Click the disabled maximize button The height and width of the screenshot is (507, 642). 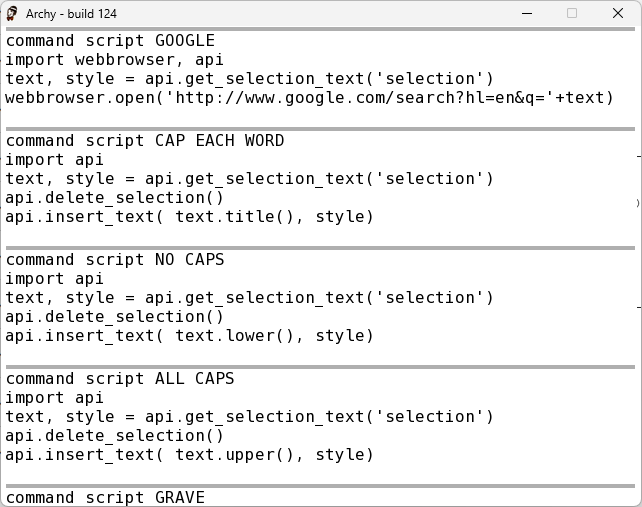pyautogui.click(x=572, y=14)
